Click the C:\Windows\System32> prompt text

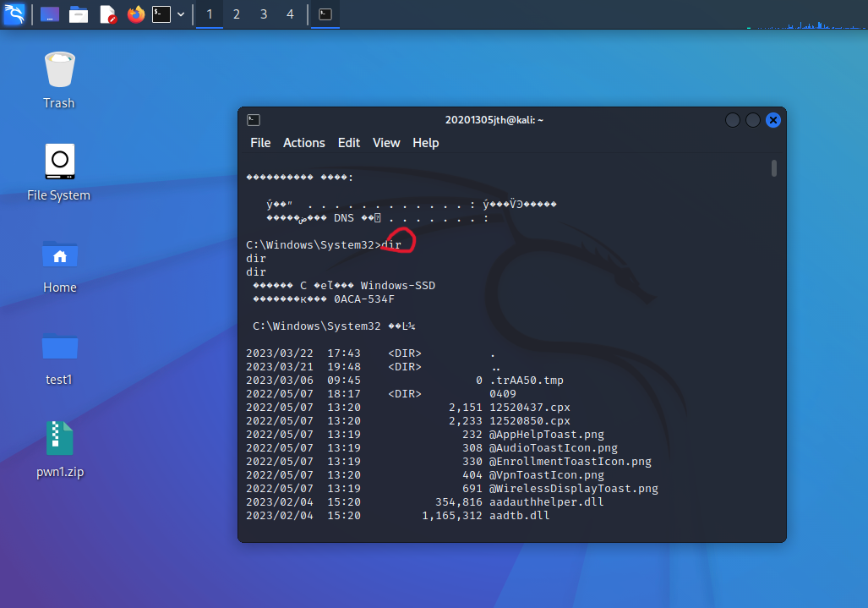pos(314,244)
